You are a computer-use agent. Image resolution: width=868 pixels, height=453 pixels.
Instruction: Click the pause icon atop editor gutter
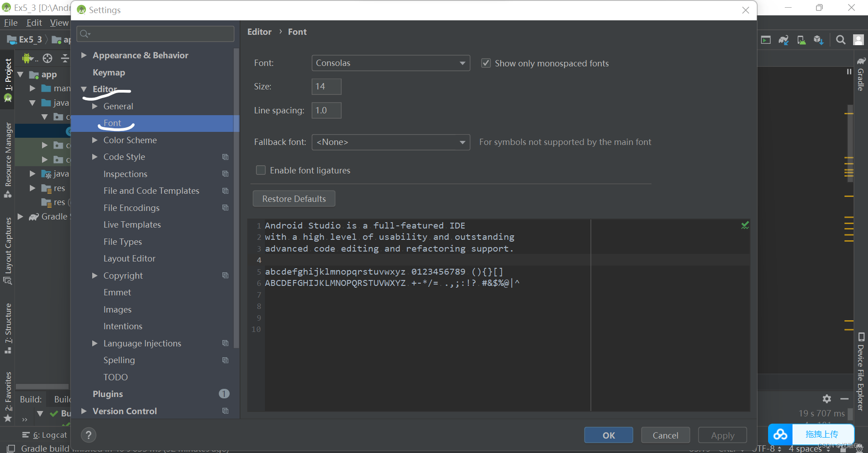(849, 71)
